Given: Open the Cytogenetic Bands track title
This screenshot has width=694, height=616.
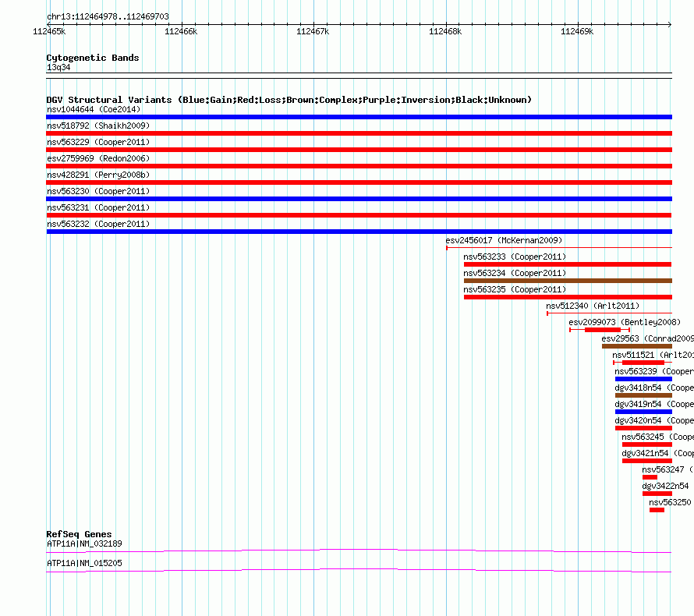Looking at the screenshot, I should point(93,58).
